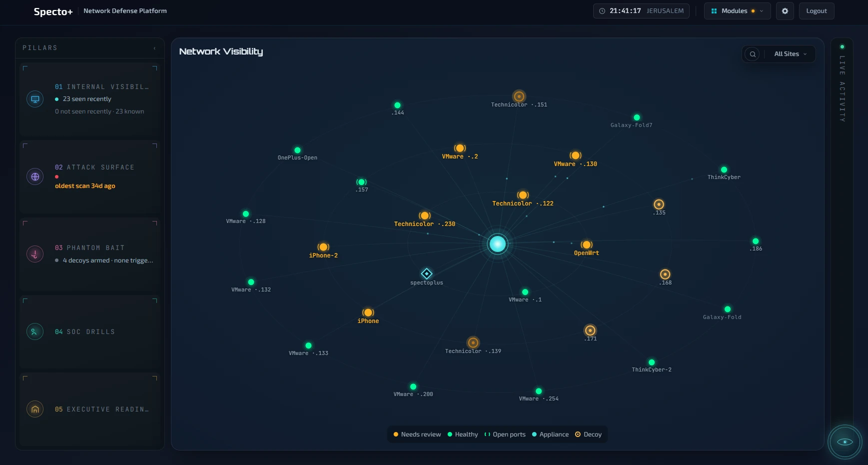Click the 23 seen recently status text
868x465 pixels.
coord(87,99)
